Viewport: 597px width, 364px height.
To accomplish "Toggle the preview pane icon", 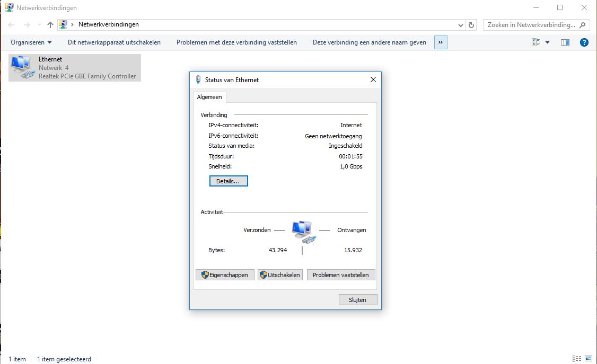I will coord(565,42).
